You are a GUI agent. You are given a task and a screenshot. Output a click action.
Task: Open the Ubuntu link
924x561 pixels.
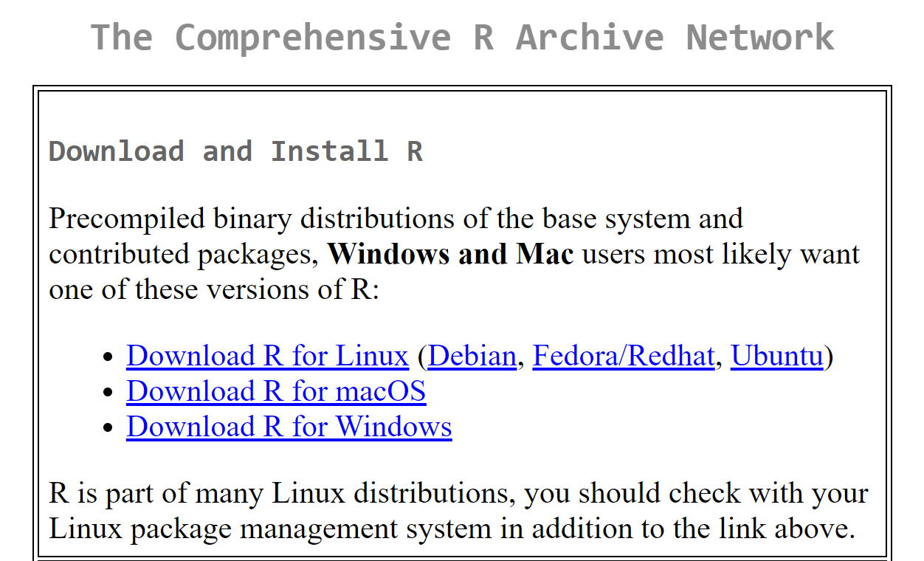coord(776,356)
